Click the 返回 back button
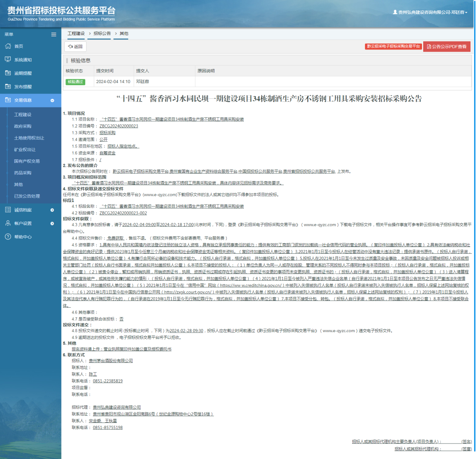This screenshot has width=476, height=459. [x=75, y=46]
